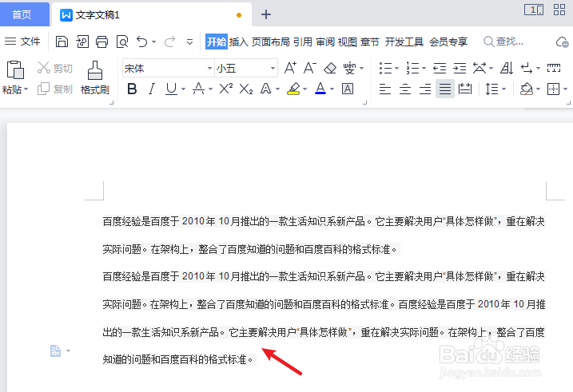Decrease font size with A- icon

[310, 68]
